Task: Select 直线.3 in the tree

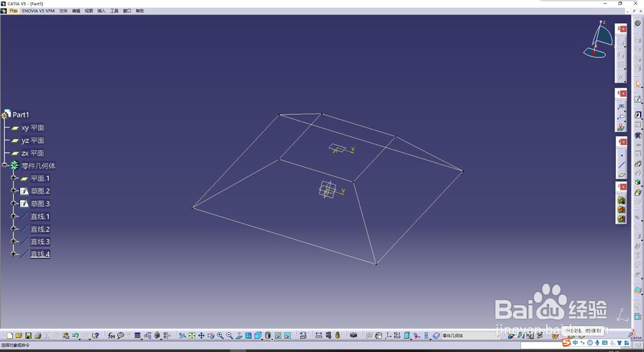Action: (40, 242)
